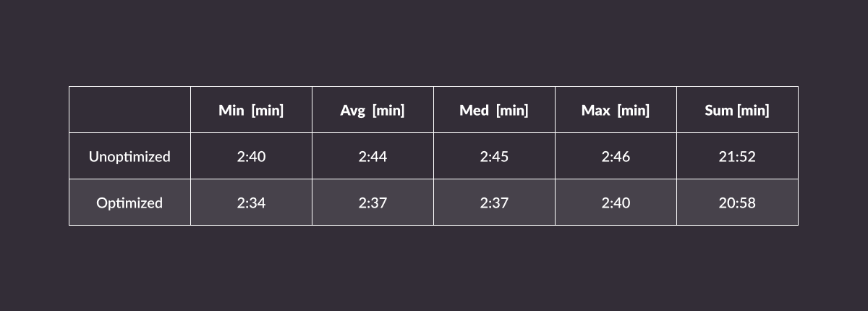Select the Unoptimized row label

(129, 156)
